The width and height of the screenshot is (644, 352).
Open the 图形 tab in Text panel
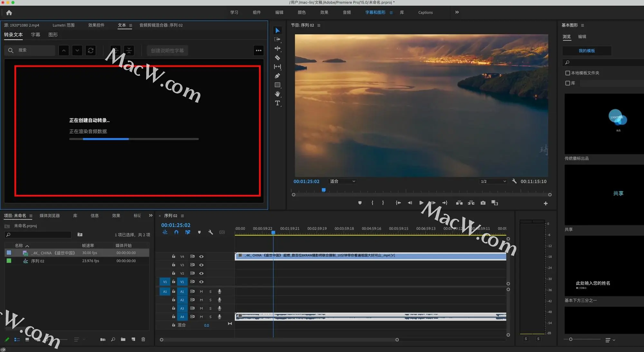coord(53,35)
